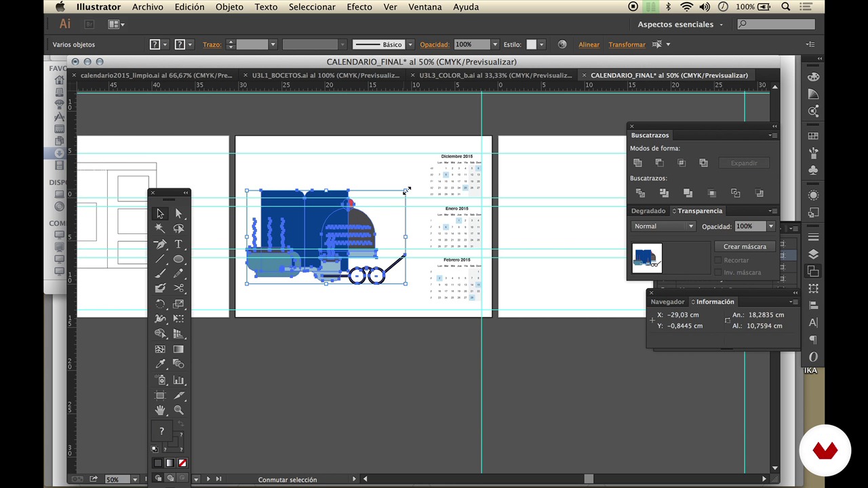Select the Column Graph tool
Viewport: 868px width, 488px height.
(178, 380)
